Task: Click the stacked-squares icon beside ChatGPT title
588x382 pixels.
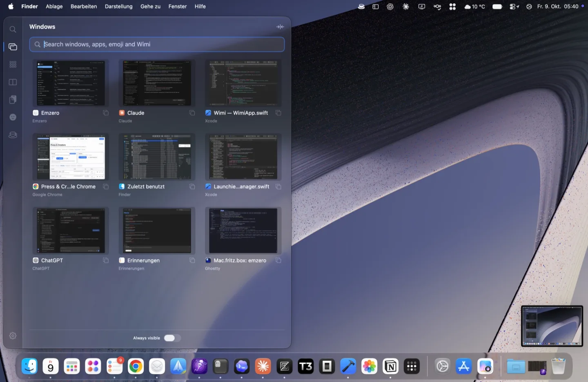Action: 106,260
